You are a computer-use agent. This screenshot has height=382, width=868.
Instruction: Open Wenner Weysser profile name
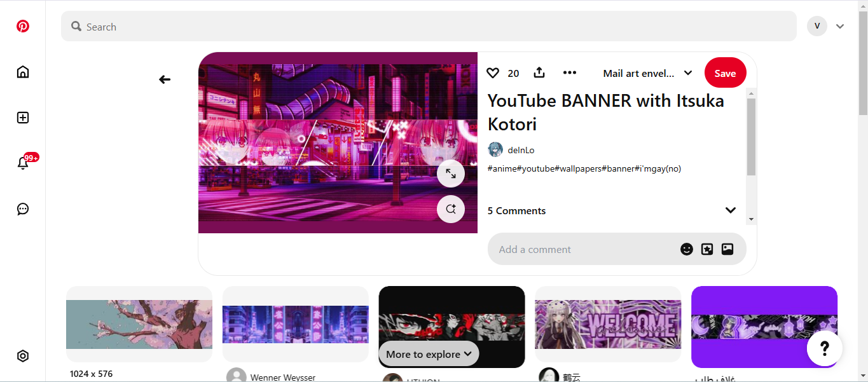(283, 378)
